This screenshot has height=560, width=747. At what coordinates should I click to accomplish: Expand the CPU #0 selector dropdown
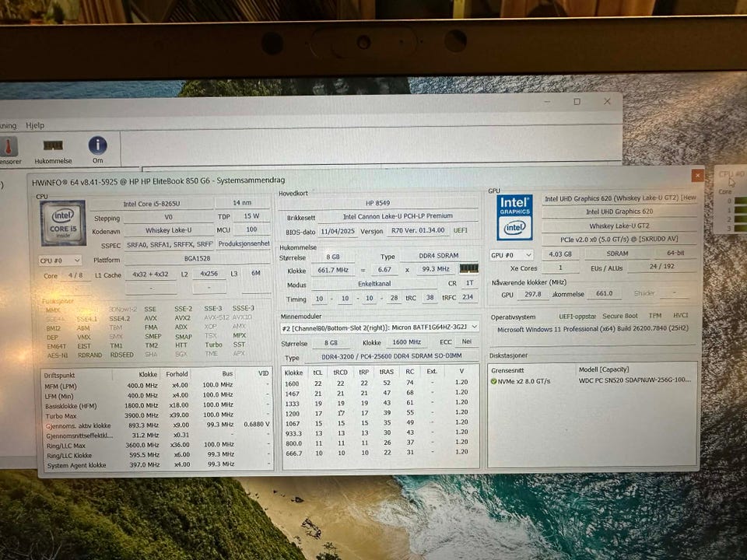coord(60,261)
